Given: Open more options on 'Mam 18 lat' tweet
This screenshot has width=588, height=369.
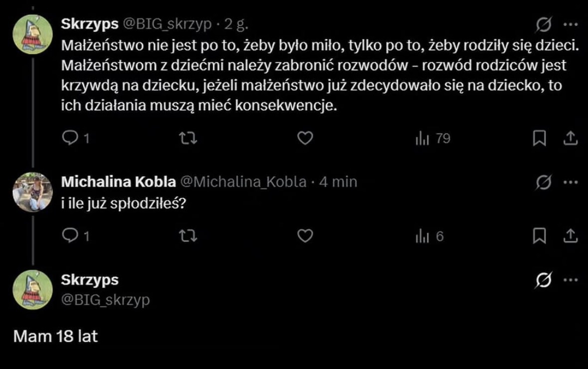Looking at the screenshot, I should coord(569,281).
